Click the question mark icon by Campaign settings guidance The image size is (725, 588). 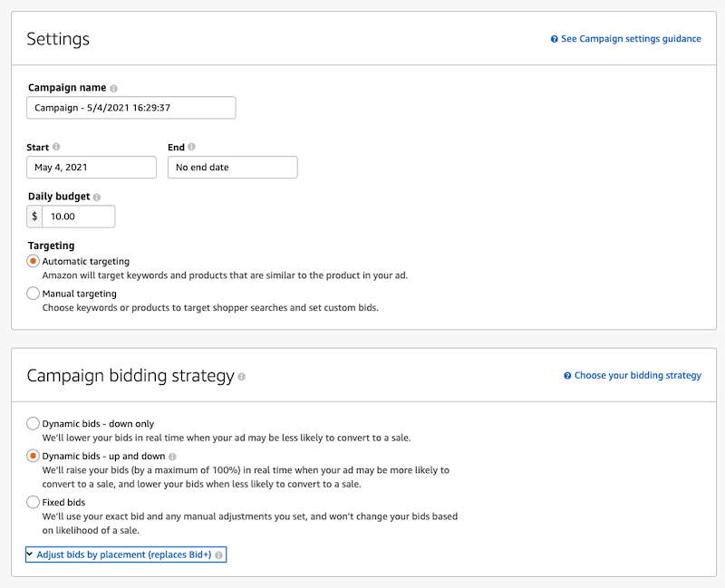554,39
